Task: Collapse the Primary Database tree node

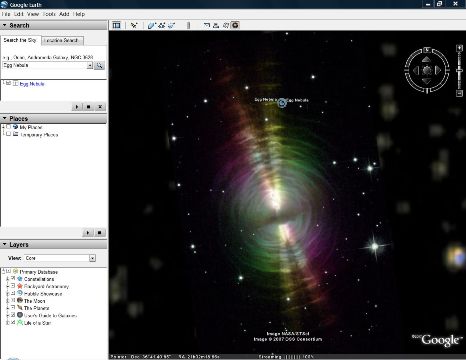Action: pos(3,271)
